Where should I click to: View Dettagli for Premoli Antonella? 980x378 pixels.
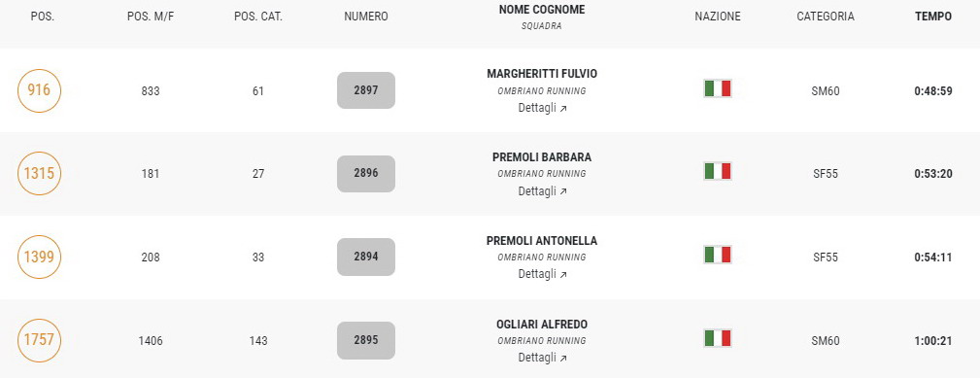[542, 274]
